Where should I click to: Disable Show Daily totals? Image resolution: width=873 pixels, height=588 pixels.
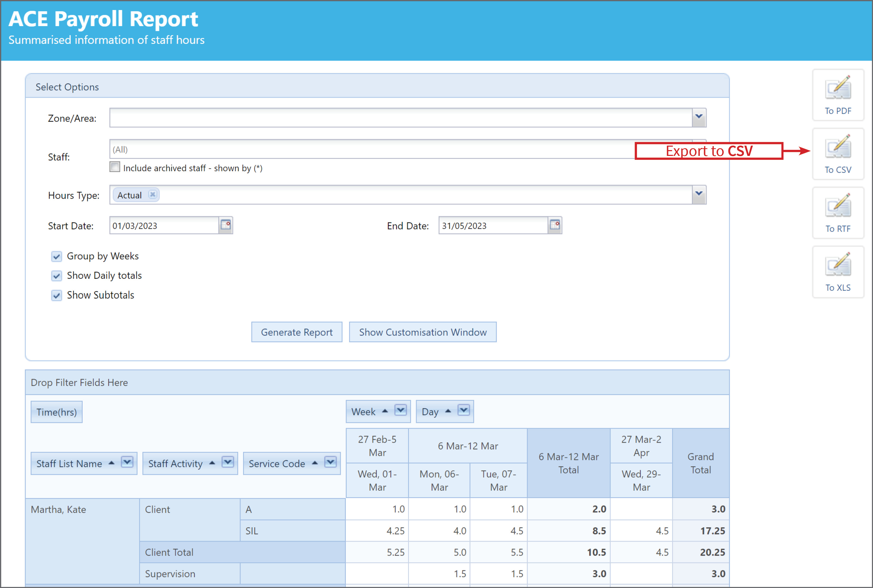pyautogui.click(x=57, y=276)
